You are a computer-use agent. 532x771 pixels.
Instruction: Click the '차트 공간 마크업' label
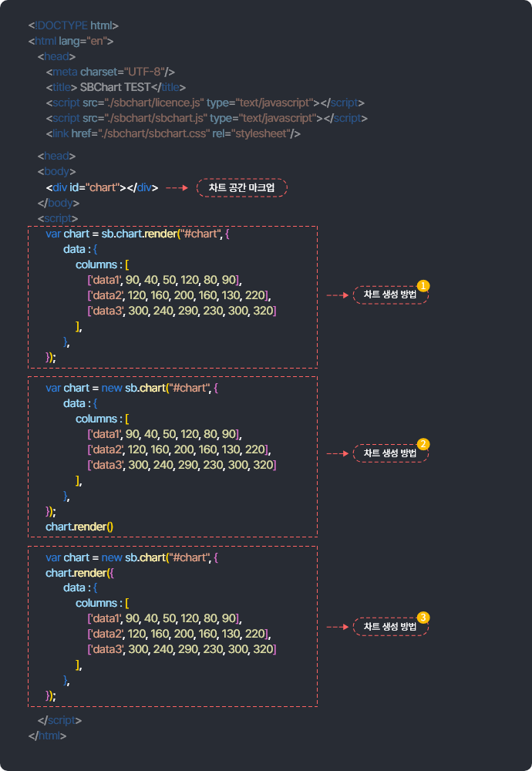241,188
